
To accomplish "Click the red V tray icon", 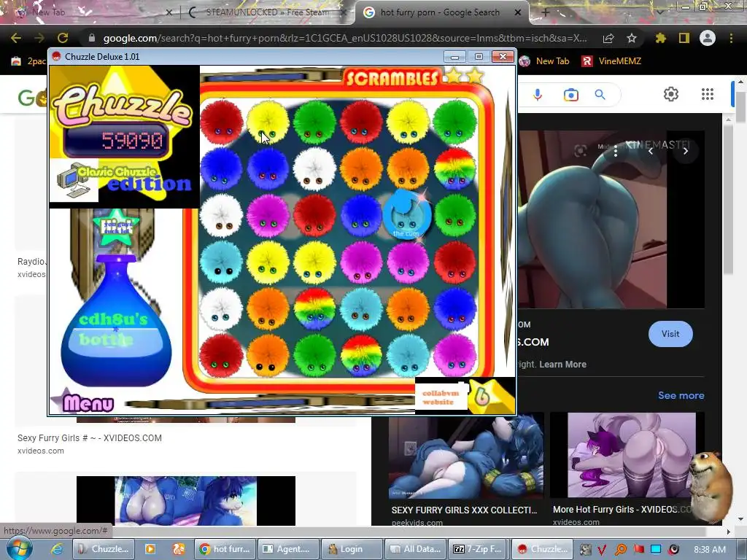I will (x=602, y=550).
